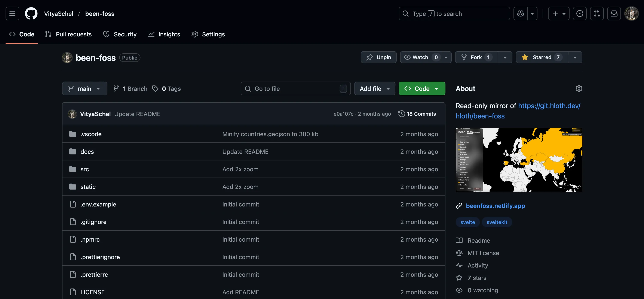644x299 pixels.
Task: Visit beenfoss.netlify.app website link
Action: 495,206
